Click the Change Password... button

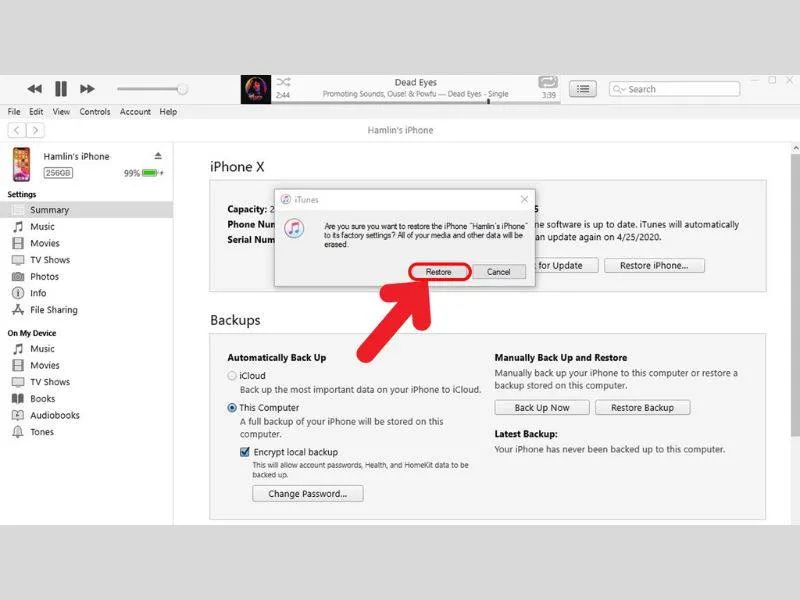[x=308, y=494]
